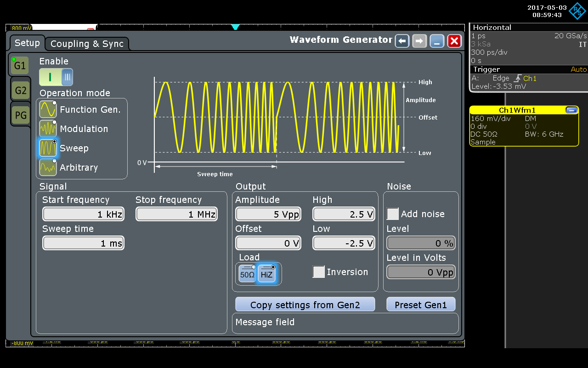The height and width of the screenshot is (368, 588).
Task: Open the G2 generator tab
Action: pyautogui.click(x=21, y=90)
